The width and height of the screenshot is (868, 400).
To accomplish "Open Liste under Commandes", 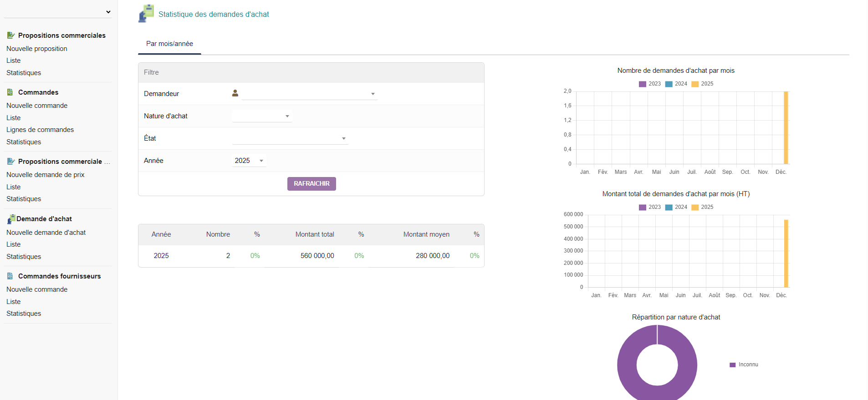I will coord(14,118).
